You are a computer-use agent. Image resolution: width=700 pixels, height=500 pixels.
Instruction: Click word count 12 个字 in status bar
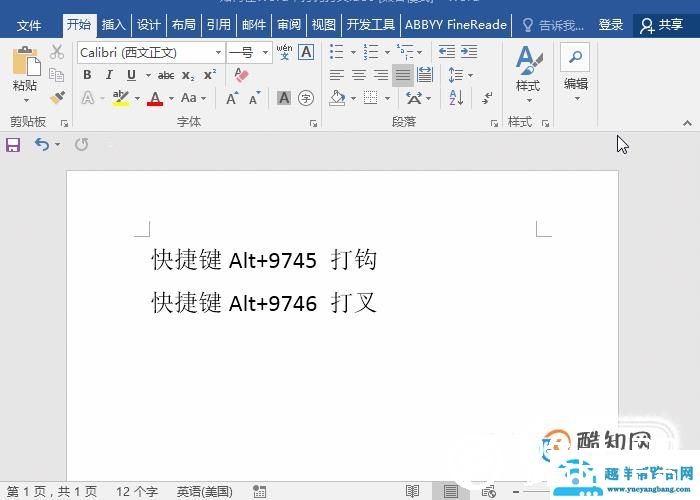pos(137,492)
